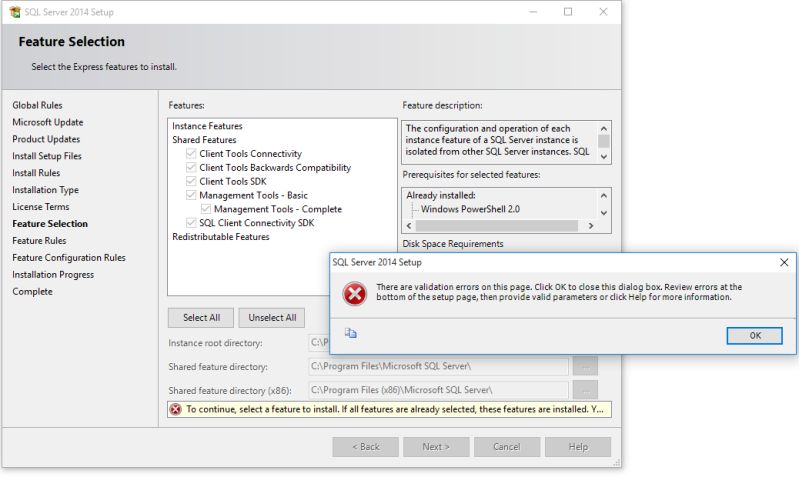Image resolution: width=799 pixels, height=487 pixels.
Task: Open the Shared feature directory browse button
Action: (585, 366)
